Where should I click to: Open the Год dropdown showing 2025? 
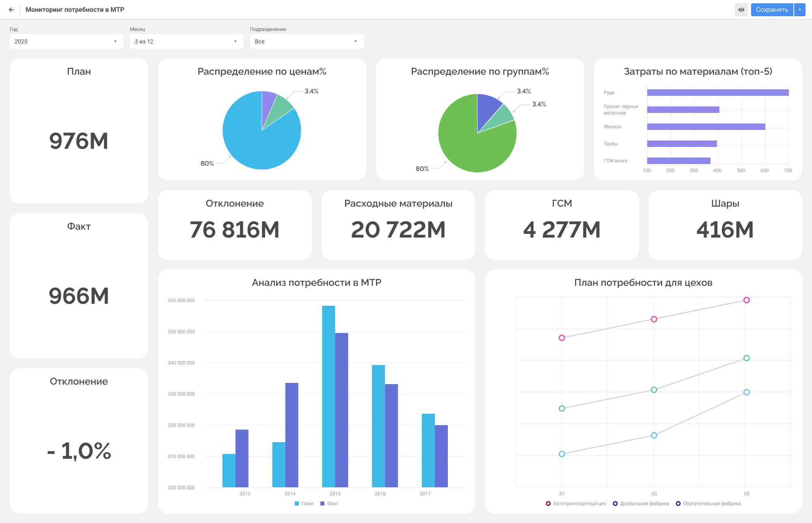[x=66, y=41]
